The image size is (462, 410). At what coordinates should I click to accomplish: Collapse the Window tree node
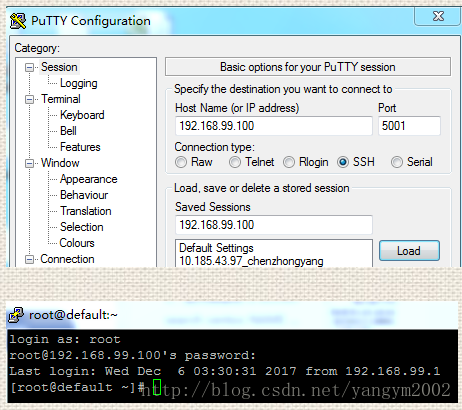coord(29,163)
